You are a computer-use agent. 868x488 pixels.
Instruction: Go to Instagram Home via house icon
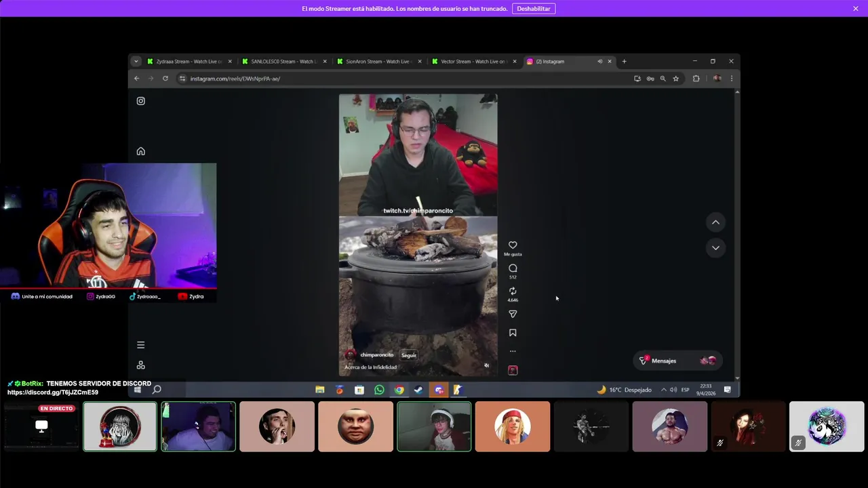tap(140, 151)
